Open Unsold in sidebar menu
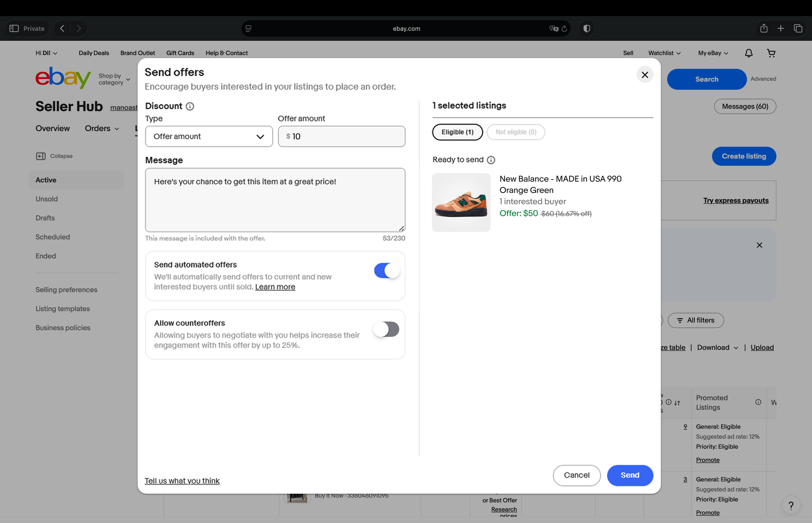 point(46,199)
